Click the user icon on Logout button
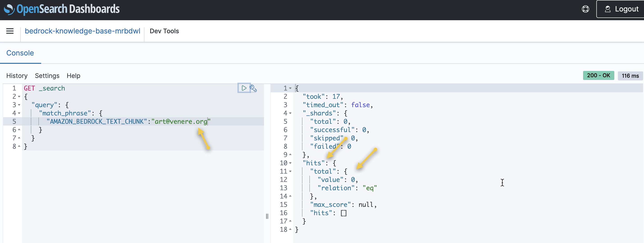The width and height of the screenshot is (644, 243). click(x=608, y=9)
